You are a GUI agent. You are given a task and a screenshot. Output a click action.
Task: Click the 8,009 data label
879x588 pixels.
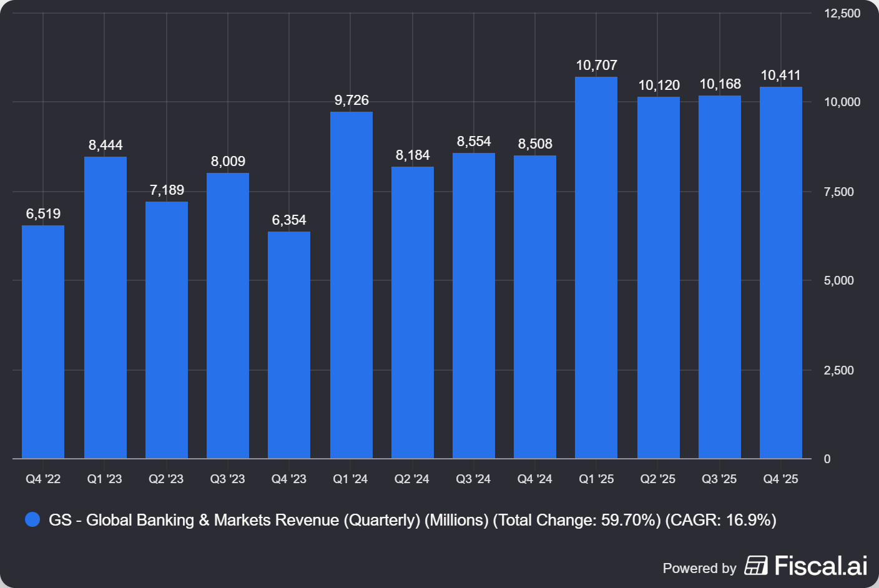click(228, 162)
